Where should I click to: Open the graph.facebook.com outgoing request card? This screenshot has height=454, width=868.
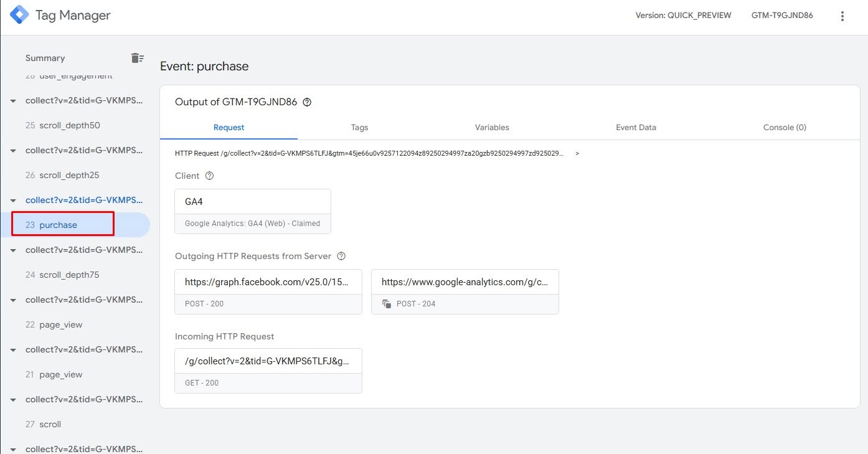click(268, 291)
